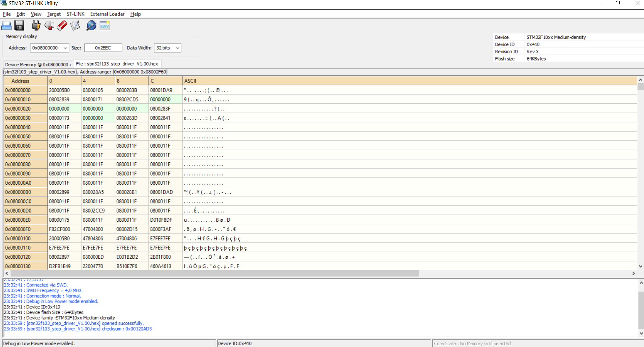Click memory grid scroll down arrow
Screen dimensions: 644x347
(641, 266)
